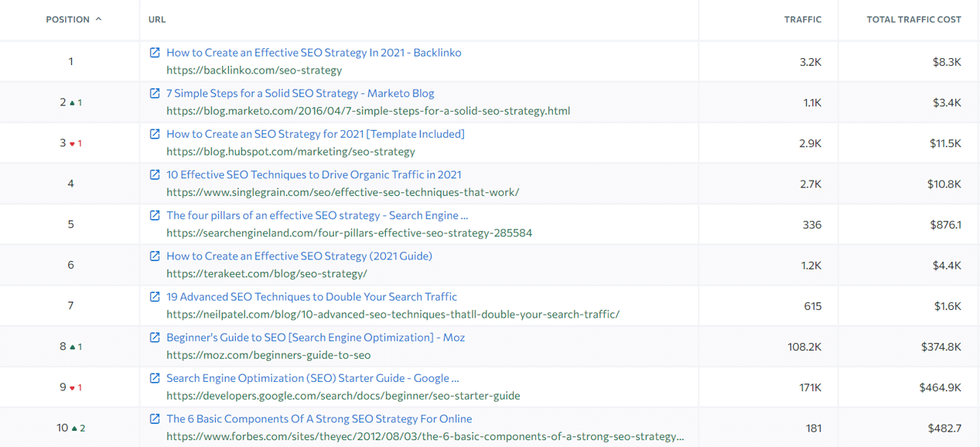Select the moz.com/beginners-guide-to-seo URL text

point(269,355)
